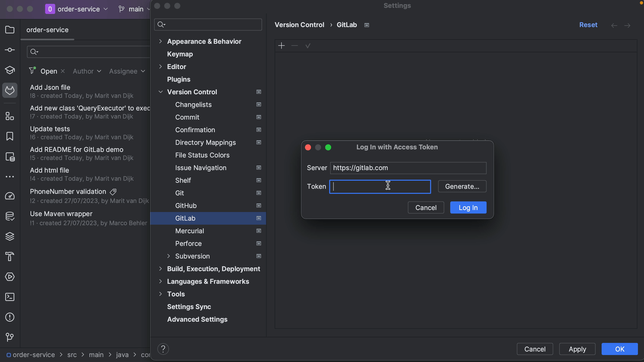The image size is (644, 362).
Task: Open the GitLab tool window icon
Action: tap(10, 90)
